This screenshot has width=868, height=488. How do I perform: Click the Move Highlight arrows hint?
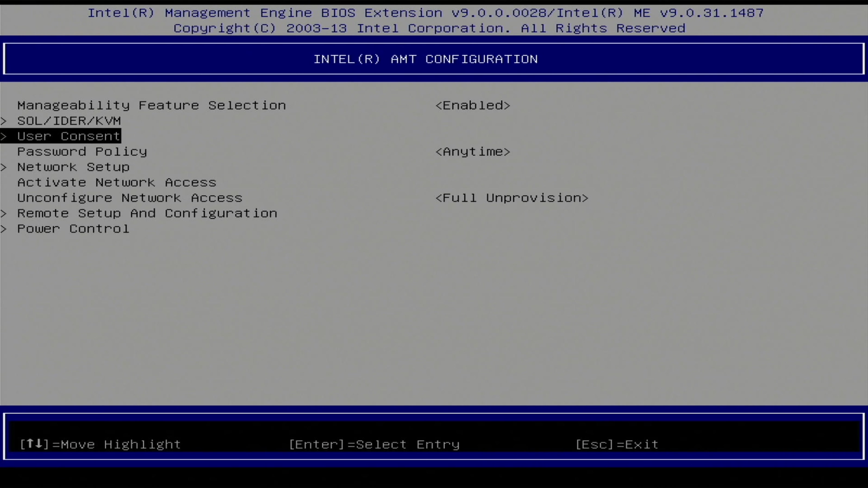100,444
